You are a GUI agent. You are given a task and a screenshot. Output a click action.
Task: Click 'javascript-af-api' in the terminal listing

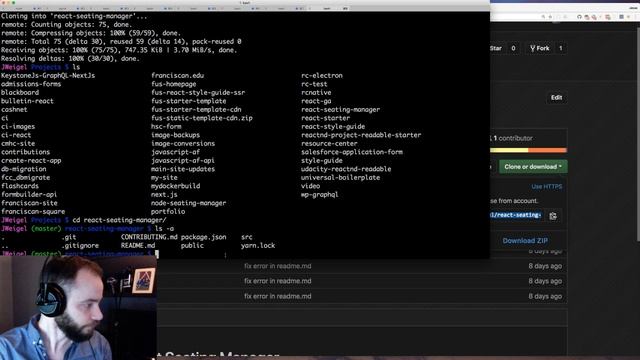tap(183, 160)
